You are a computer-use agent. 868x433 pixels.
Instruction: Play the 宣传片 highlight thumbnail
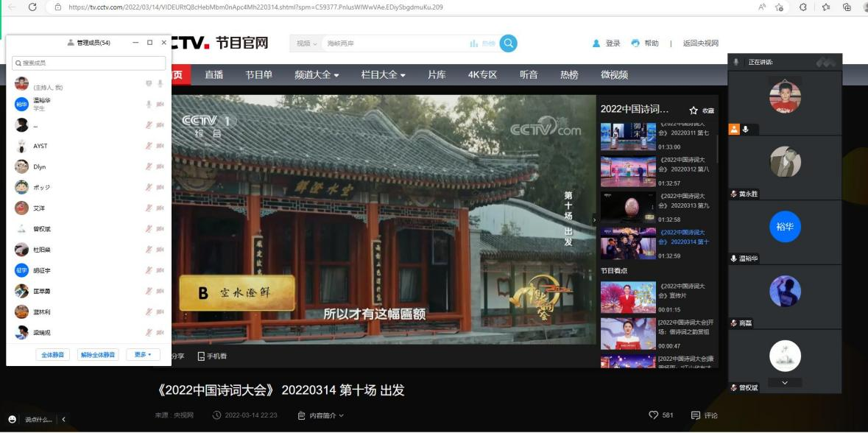click(x=628, y=298)
